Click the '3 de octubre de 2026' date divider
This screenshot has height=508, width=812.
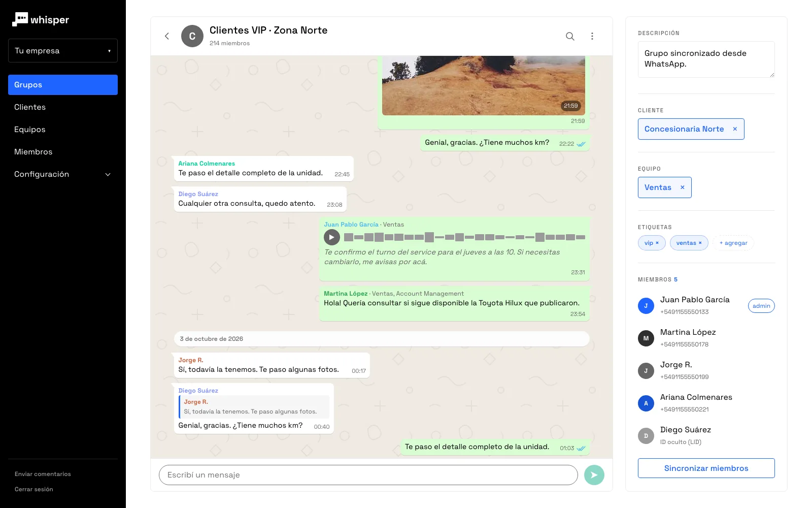coord(382,339)
